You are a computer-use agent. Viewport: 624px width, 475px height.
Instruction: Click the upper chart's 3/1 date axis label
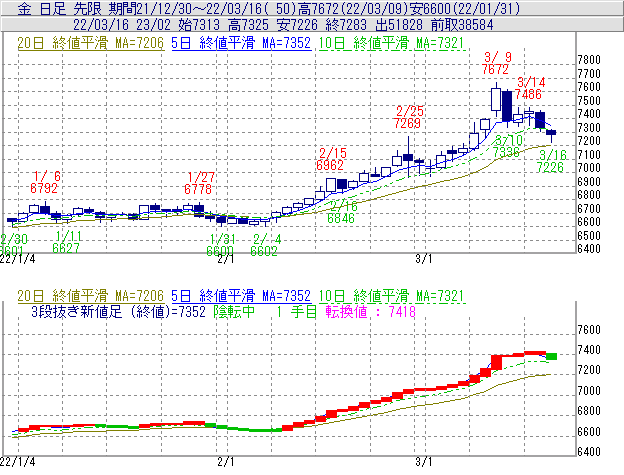pos(424,259)
